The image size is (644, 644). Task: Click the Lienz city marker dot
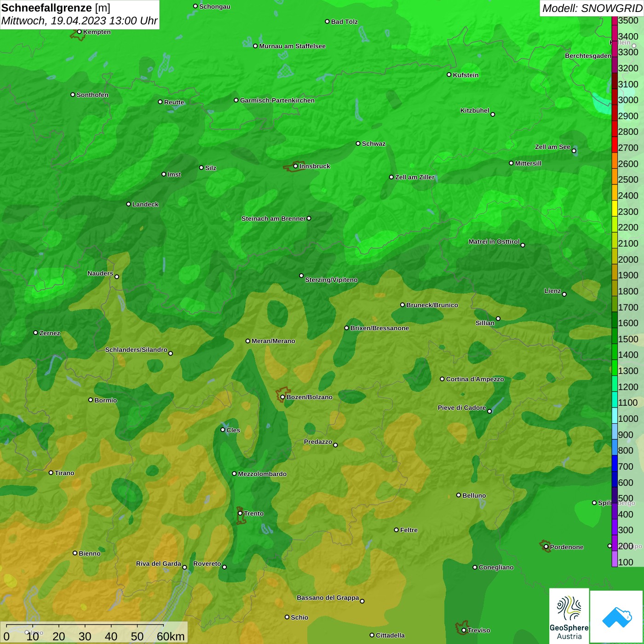[x=564, y=294]
